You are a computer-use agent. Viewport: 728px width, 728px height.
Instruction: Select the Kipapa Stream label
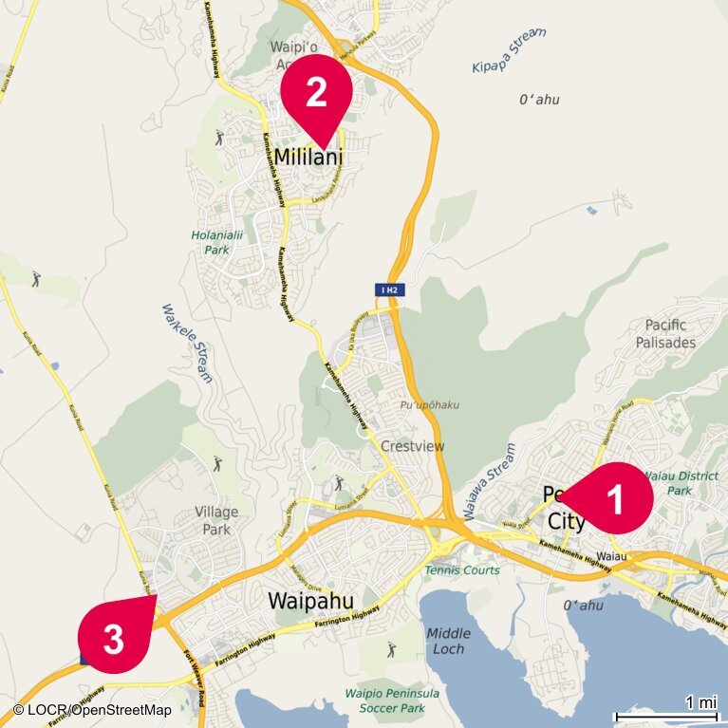coord(509,50)
